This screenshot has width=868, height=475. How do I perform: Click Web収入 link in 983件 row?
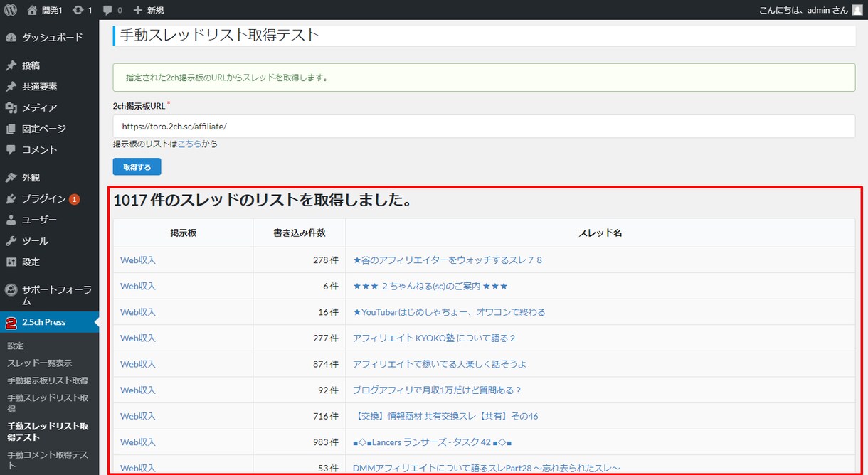138,442
